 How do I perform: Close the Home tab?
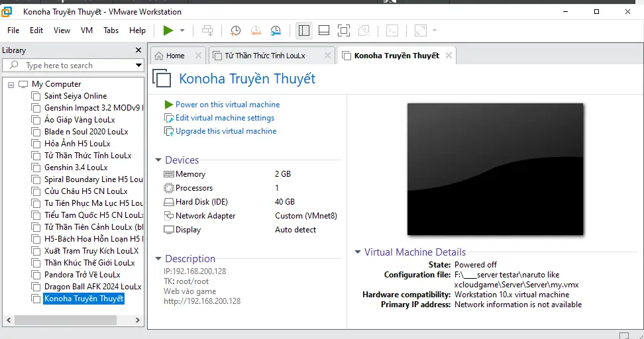[x=198, y=55]
